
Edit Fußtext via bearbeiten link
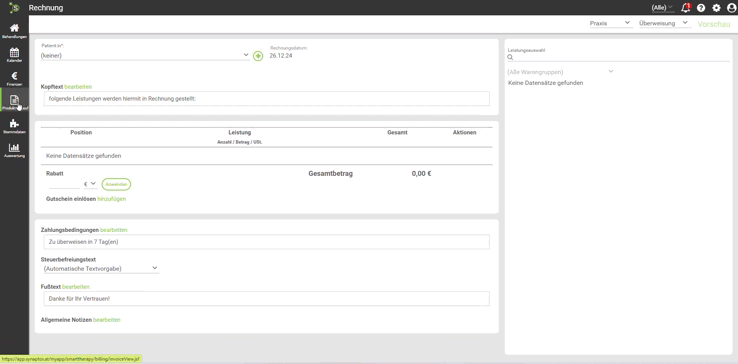[76, 287]
